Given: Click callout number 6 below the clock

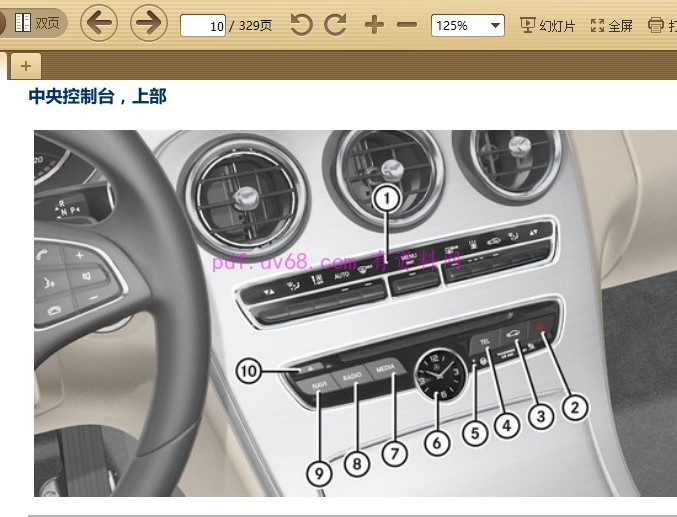Looking at the screenshot, I should coord(434,439).
